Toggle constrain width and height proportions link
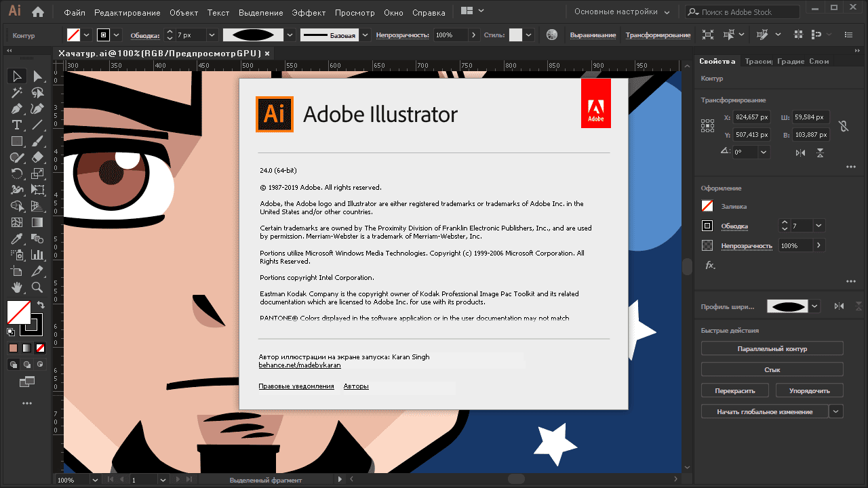The height and width of the screenshot is (488, 868). click(843, 126)
